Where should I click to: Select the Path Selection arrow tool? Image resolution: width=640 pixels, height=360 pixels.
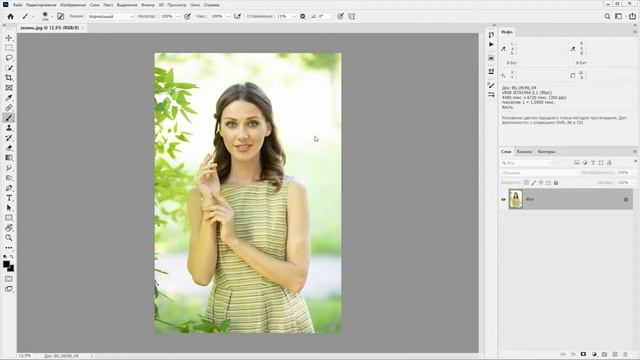click(9, 208)
